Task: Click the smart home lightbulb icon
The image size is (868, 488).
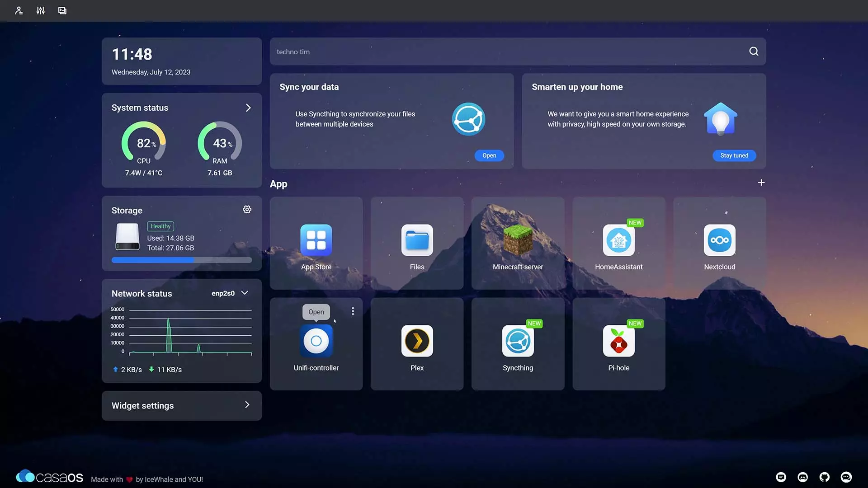Action: (x=721, y=119)
